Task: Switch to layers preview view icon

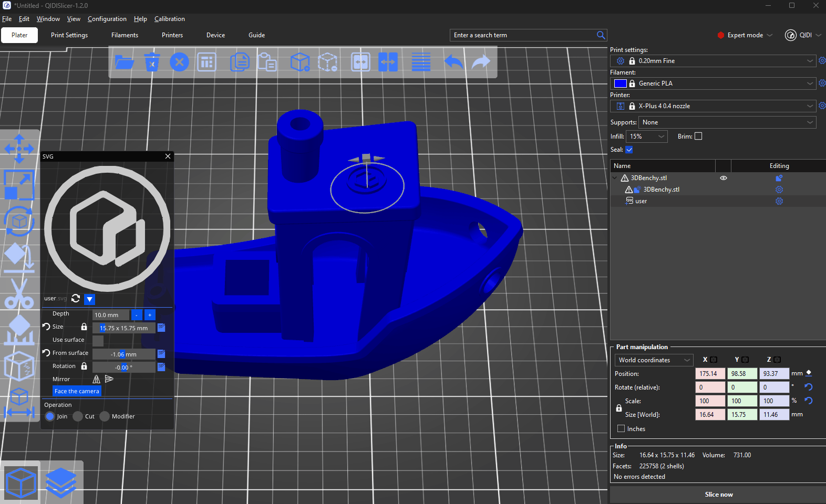Action: click(x=61, y=482)
